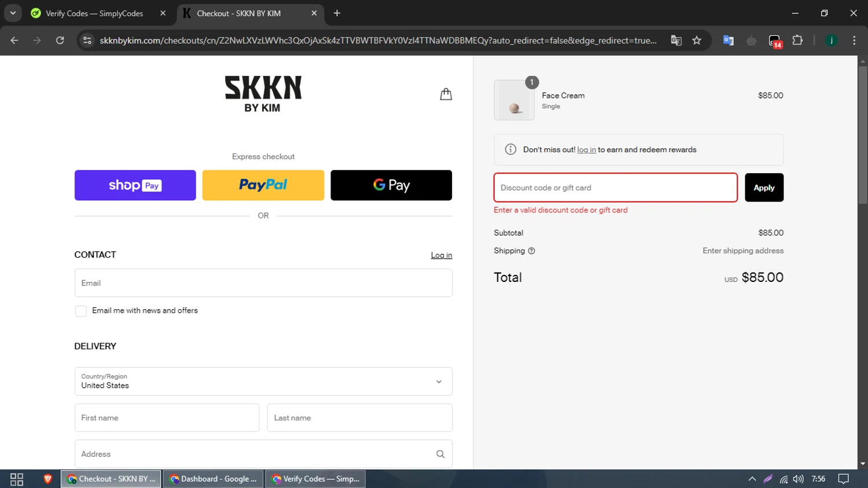The height and width of the screenshot is (488, 868).
Task: Select the Checkout - SKKN BY KIM tab
Action: pos(238,13)
